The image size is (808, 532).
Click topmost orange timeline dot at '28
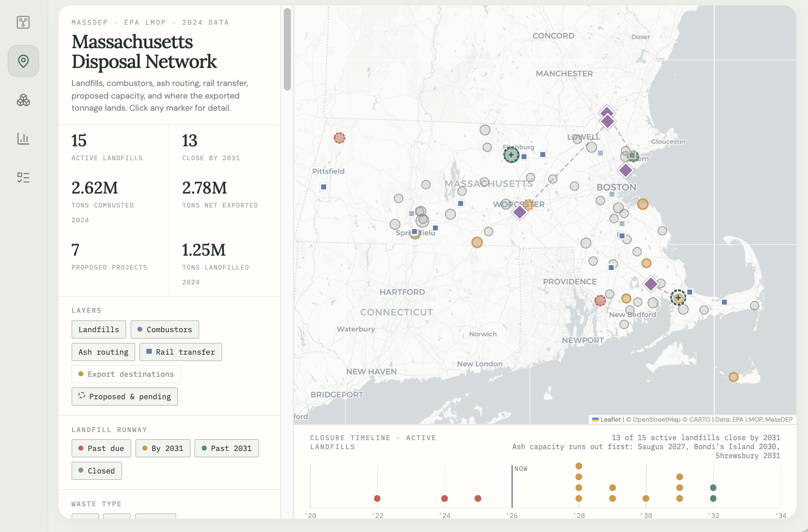[x=579, y=466]
